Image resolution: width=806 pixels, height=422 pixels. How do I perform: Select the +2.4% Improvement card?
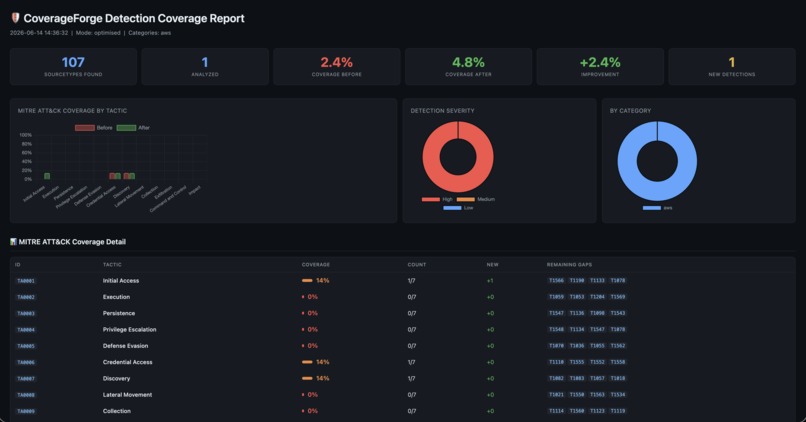(600, 66)
